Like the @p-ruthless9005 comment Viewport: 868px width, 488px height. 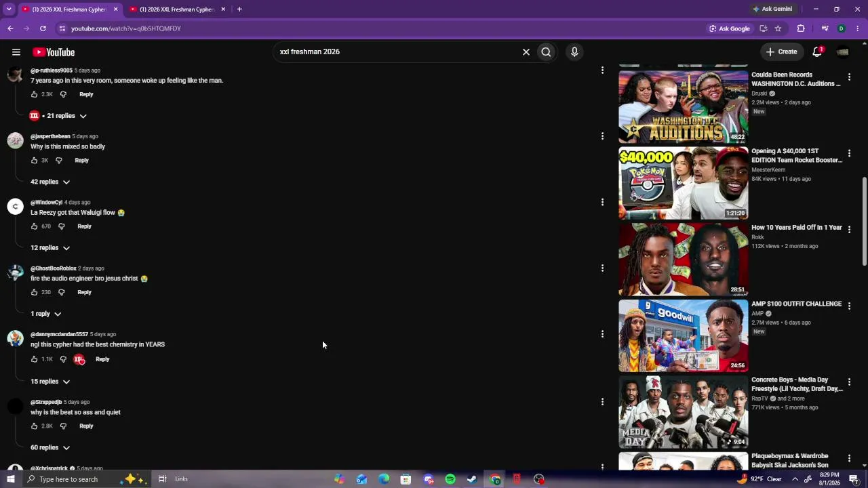(x=35, y=94)
